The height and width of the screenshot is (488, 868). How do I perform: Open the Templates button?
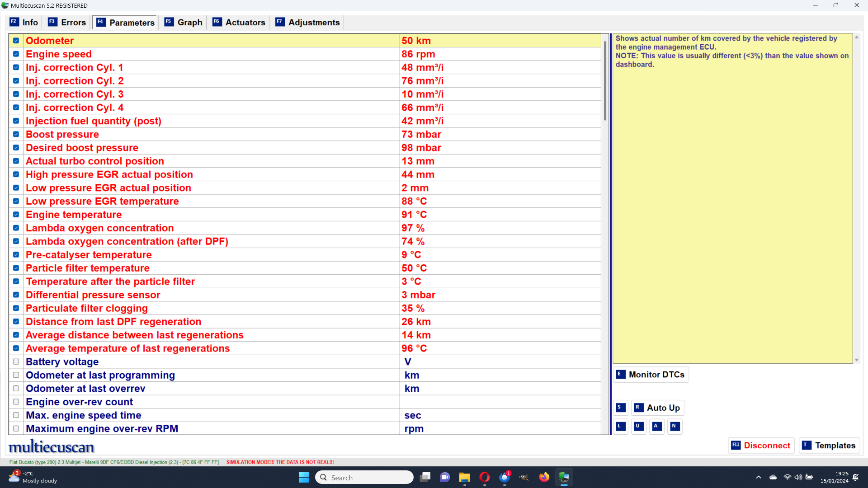[829, 446]
